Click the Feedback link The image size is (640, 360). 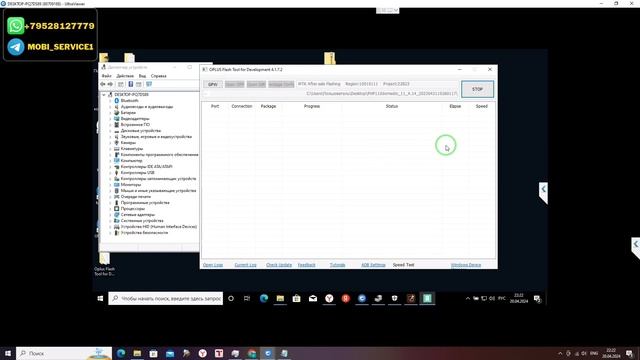[307, 265]
